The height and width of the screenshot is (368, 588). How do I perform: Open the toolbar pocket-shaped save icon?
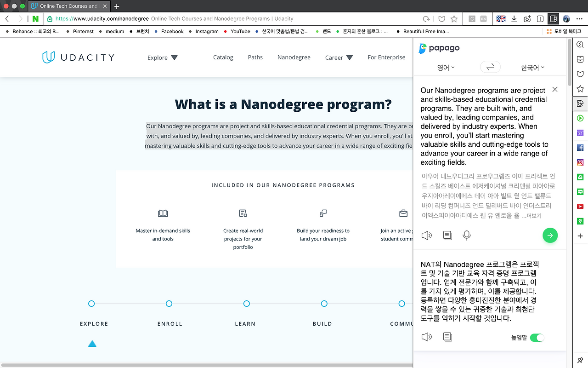[x=441, y=19]
